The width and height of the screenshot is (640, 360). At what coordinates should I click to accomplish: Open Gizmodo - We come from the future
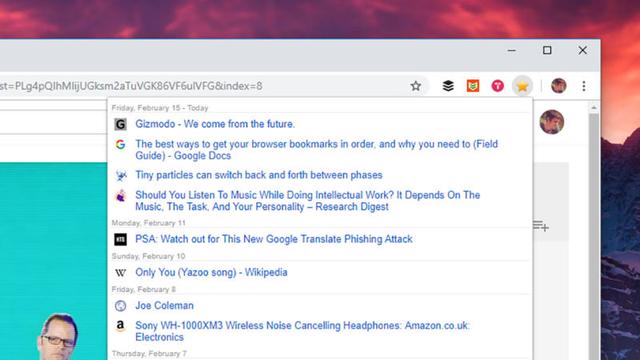pyautogui.click(x=215, y=124)
